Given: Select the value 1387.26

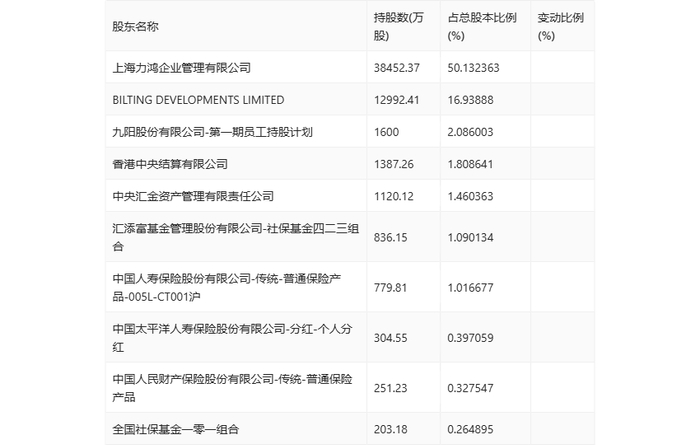Looking at the screenshot, I should [394, 164].
